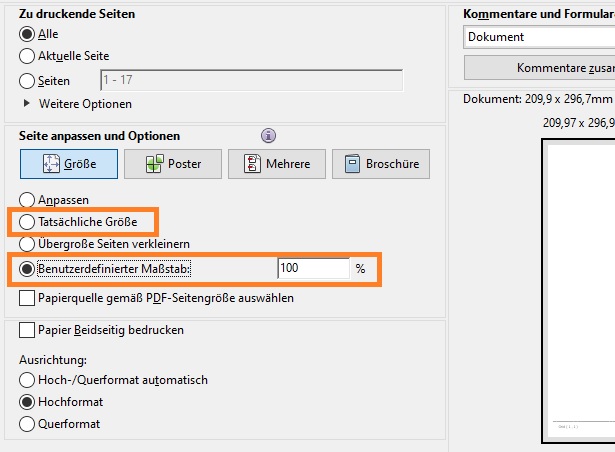
Task: Click the Kommentare zusammenfassen button
Action: [539, 67]
